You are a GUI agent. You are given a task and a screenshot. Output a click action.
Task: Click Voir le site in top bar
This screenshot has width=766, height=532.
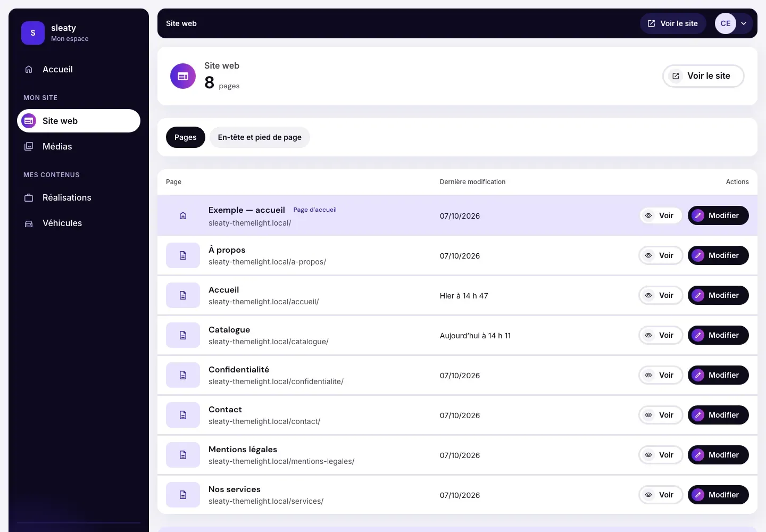(673, 23)
